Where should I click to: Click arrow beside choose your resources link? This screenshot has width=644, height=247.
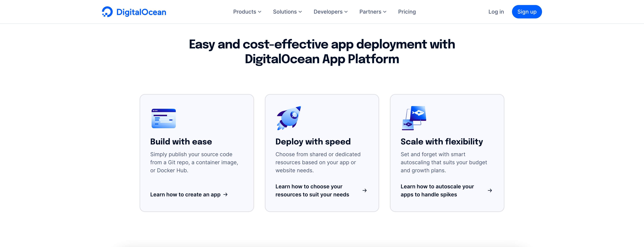364,191
